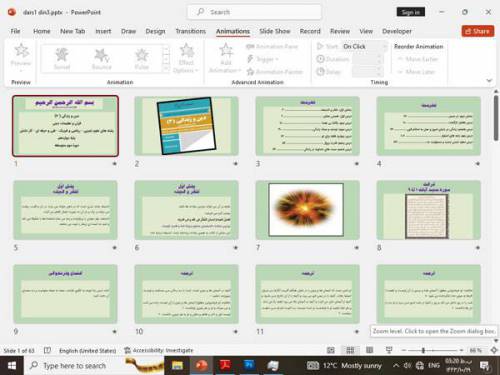
Task: Open the Accessibility: Investigate status item
Action: [159, 350]
